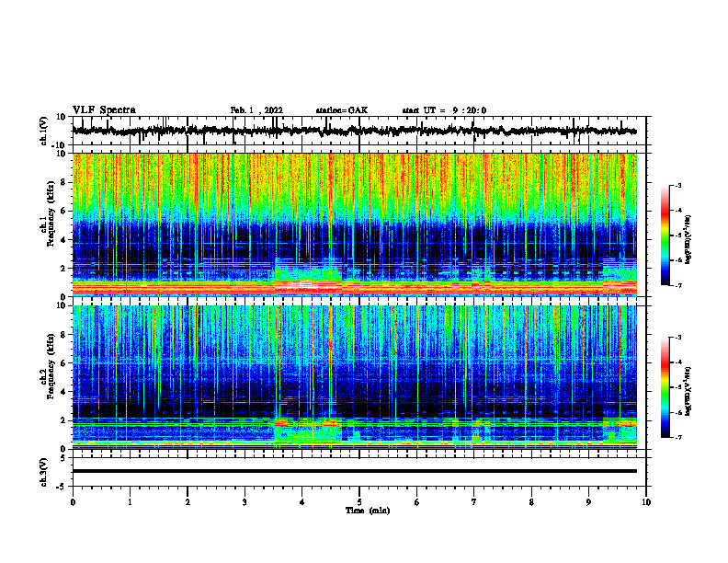Click the date 'Feb. 1, 2022'
The image size is (728, 563).
coord(256,110)
